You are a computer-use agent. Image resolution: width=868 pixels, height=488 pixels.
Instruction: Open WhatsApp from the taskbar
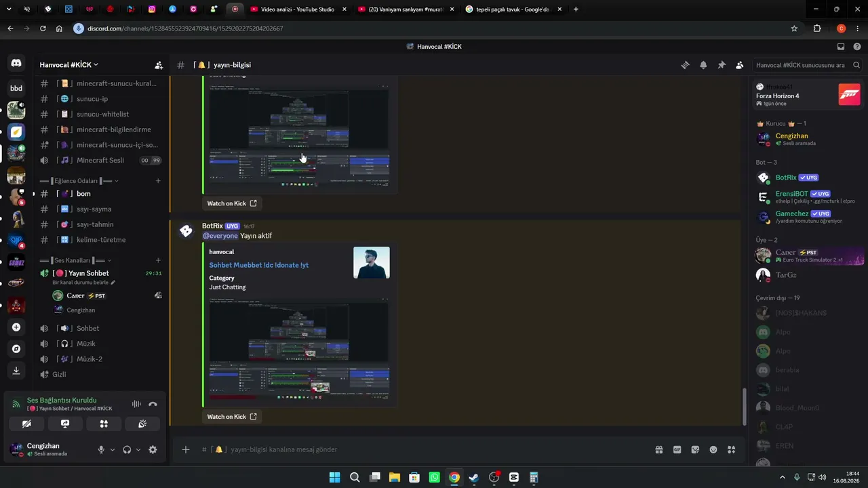click(x=434, y=477)
